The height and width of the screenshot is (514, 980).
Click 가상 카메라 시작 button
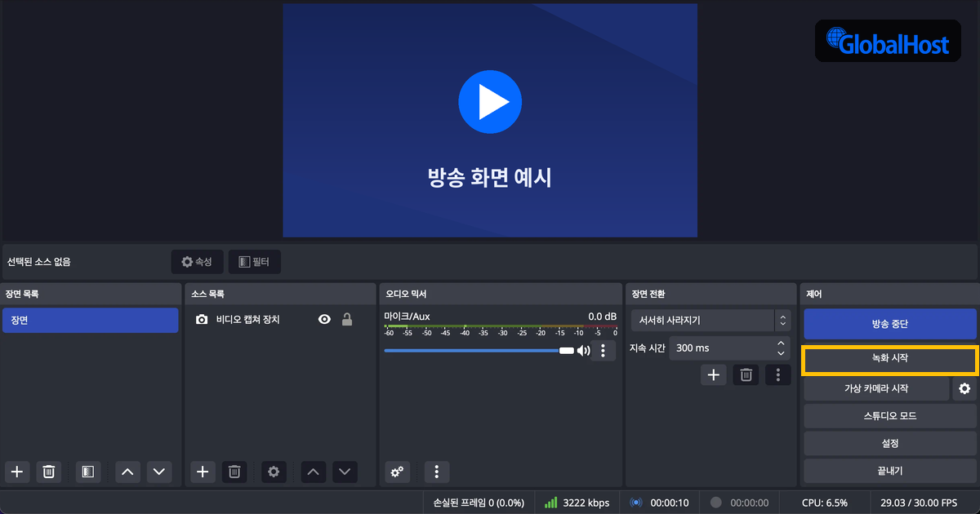(876, 388)
